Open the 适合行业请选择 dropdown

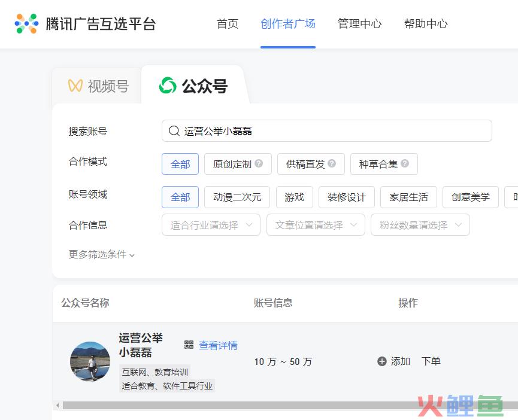[x=211, y=225]
